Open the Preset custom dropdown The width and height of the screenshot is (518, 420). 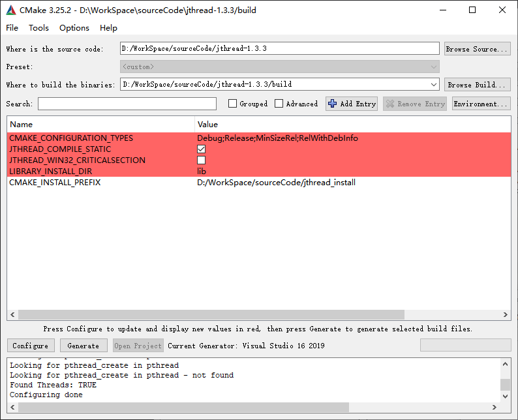click(279, 67)
